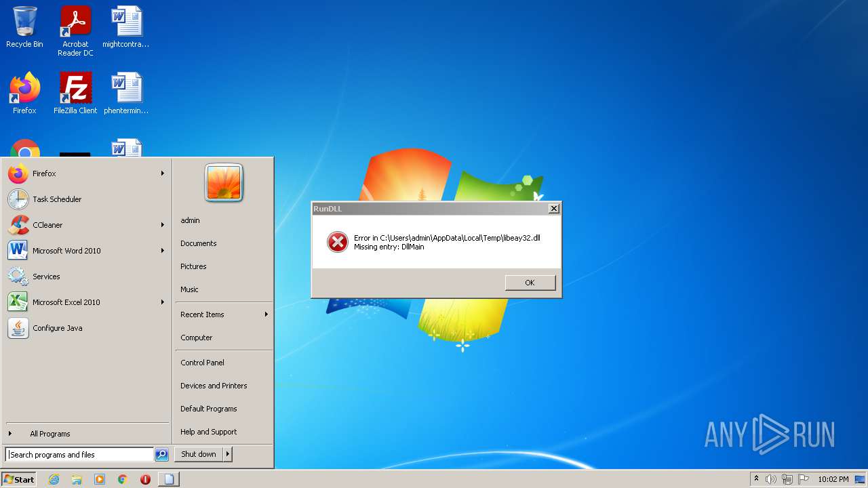The width and height of the screenshot is (868, 488).
Task: Open Computer from Start menu
Action: pyautogui.click(x=197, y=338)
